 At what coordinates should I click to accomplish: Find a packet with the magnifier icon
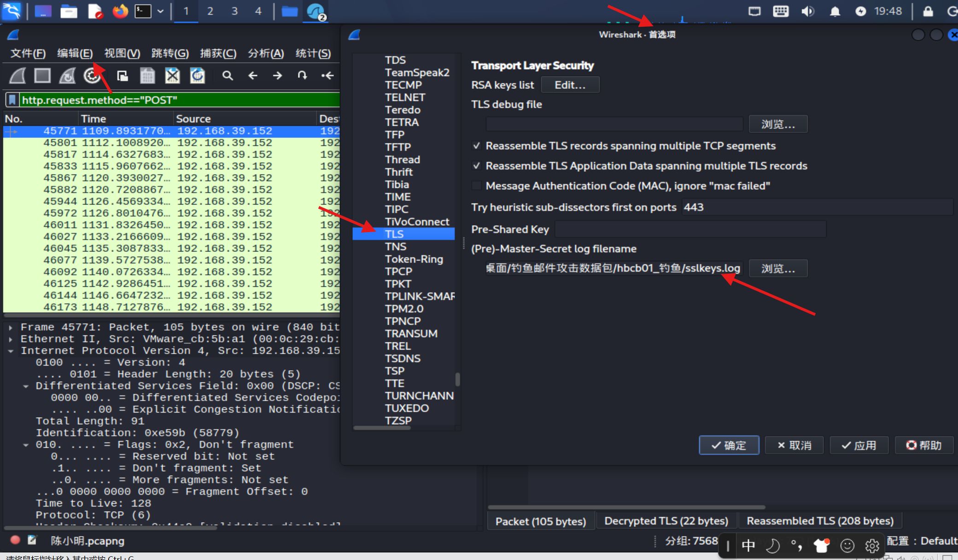coord(228,76)
